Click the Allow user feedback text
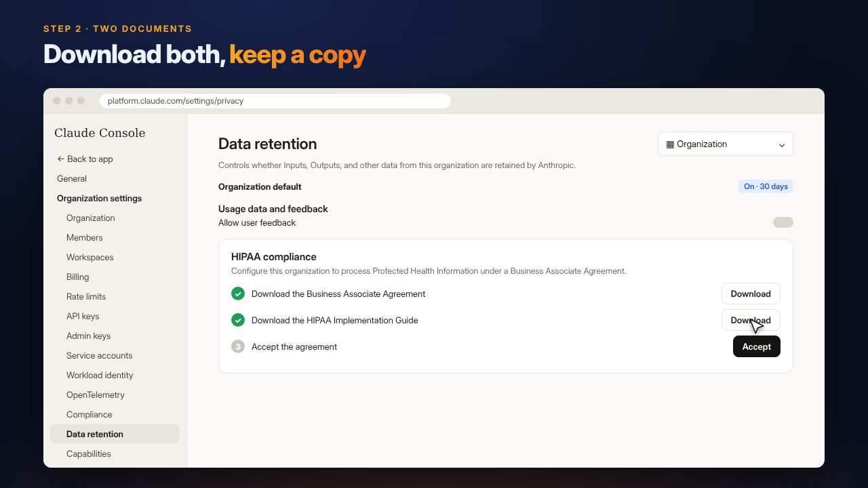Viewport: 868px width, 488px height. (x=257, y=222)
